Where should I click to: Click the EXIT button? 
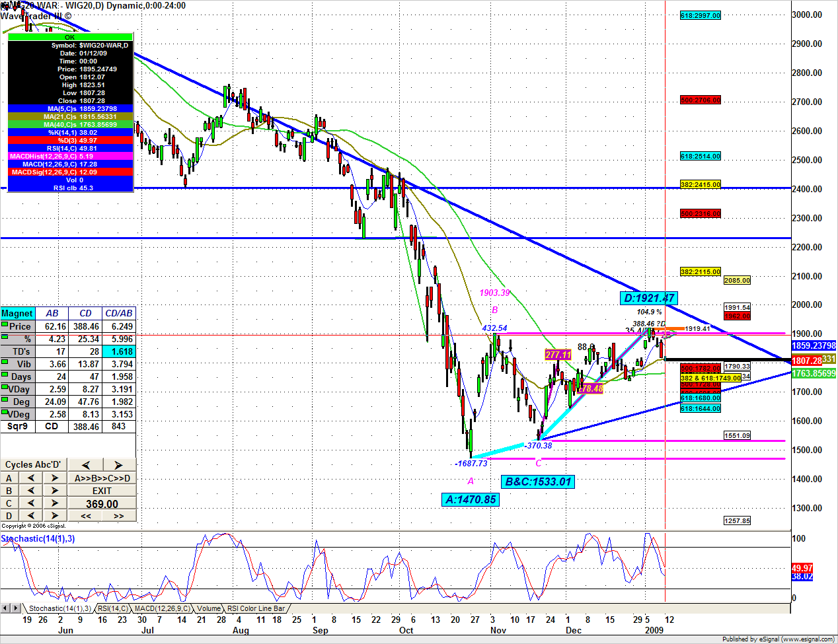coord(102,491)
